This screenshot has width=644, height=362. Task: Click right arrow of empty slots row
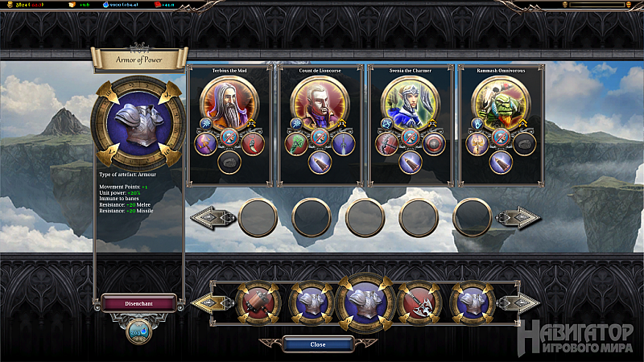518,217
